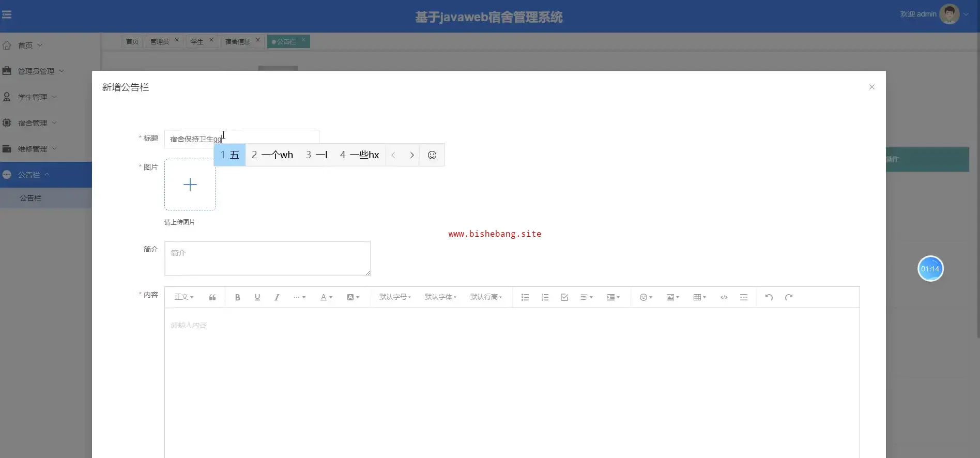Switch to the 管理员 tab
This screenshot has height=458, width=980.
160,41
